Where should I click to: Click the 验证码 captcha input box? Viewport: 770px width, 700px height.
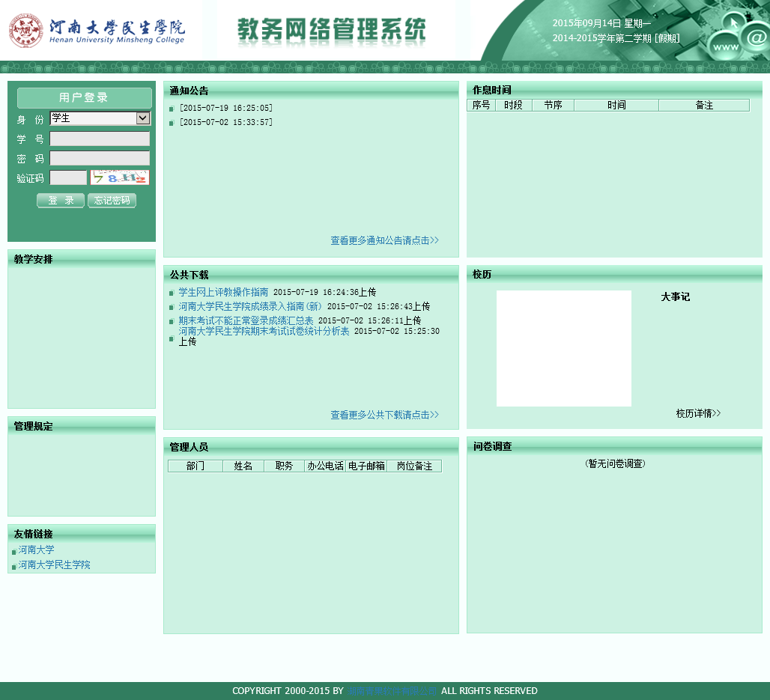tap(68, 177)
